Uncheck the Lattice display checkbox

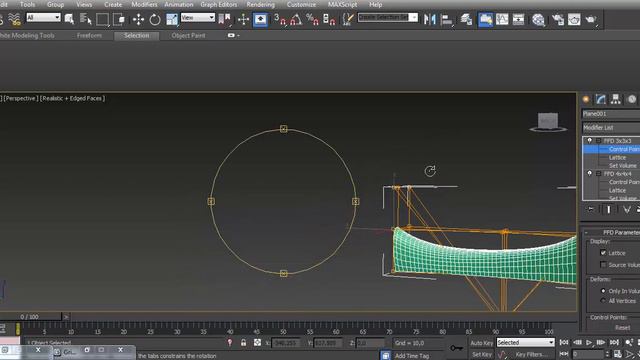603,253
